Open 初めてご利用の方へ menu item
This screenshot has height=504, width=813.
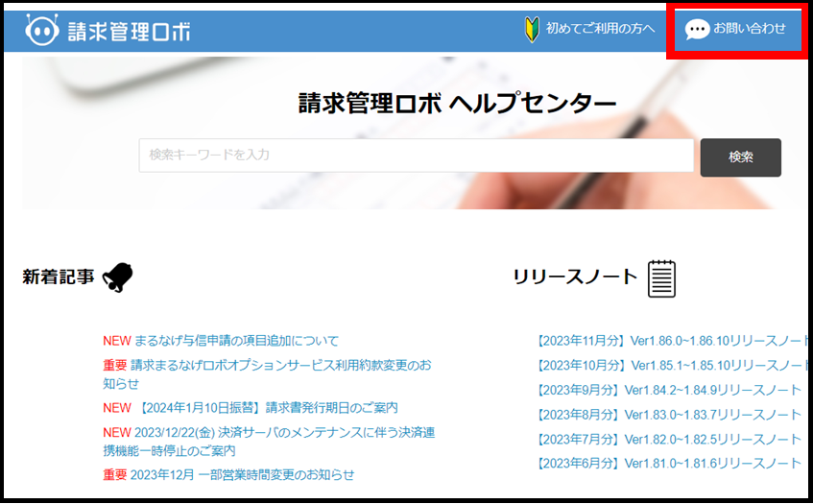click(x=600, y=29)
